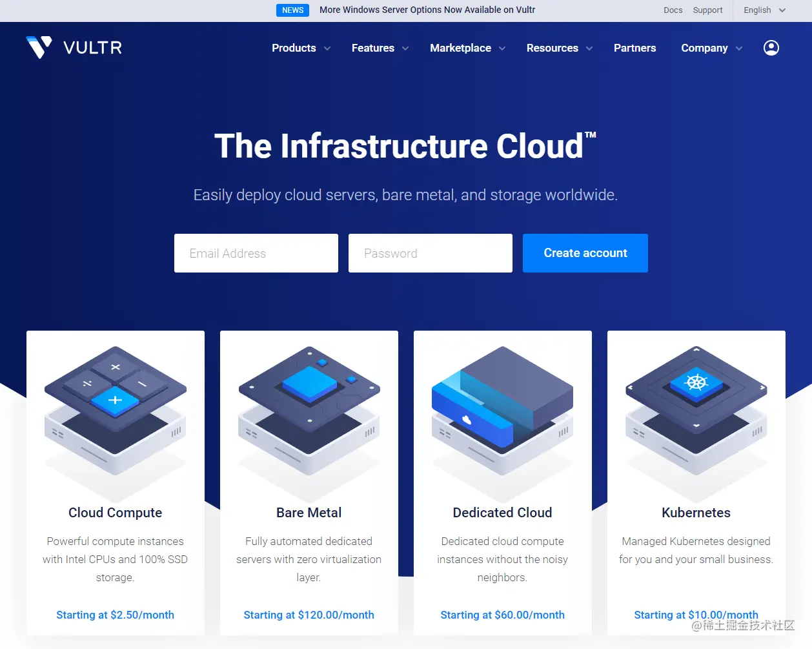Click the Password input field
This screenshot has width=812, height=649.
[x=430, y=253]
